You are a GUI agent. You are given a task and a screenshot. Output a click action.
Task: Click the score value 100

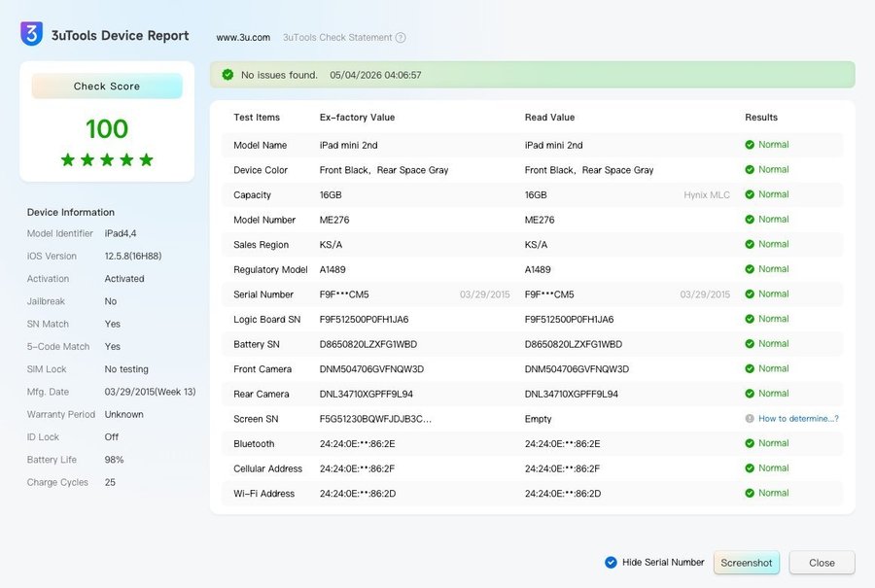click(107, 129)
